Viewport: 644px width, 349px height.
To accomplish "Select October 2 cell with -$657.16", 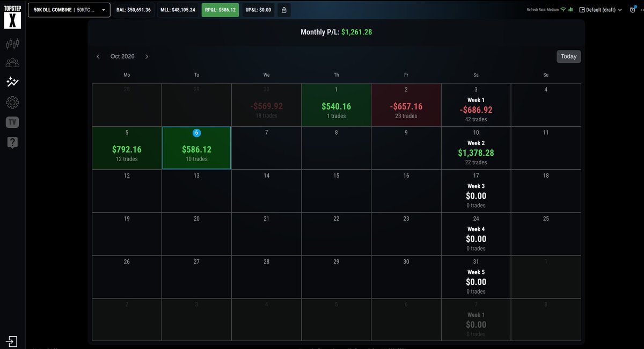I will [x=406, y=105].
